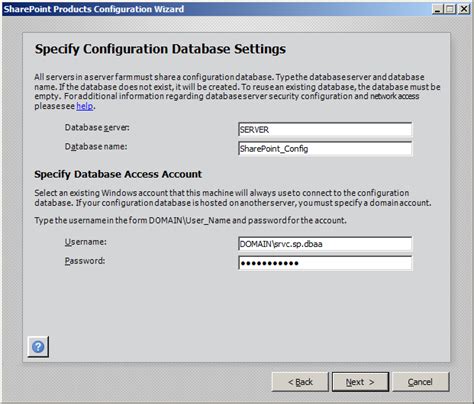This screenshot has height=404, width=474.
Task: Proceed with the Next button
Action: click(360, 382)
